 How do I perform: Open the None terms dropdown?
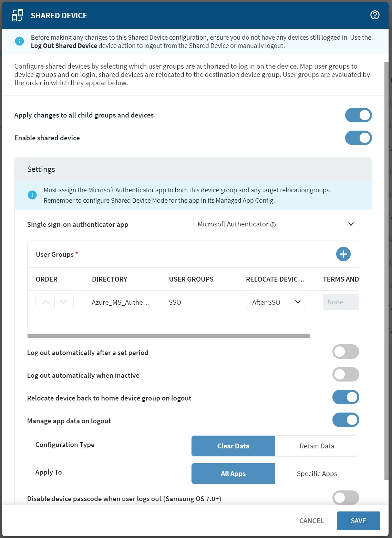pyautogui.click(x=340, y=302)
